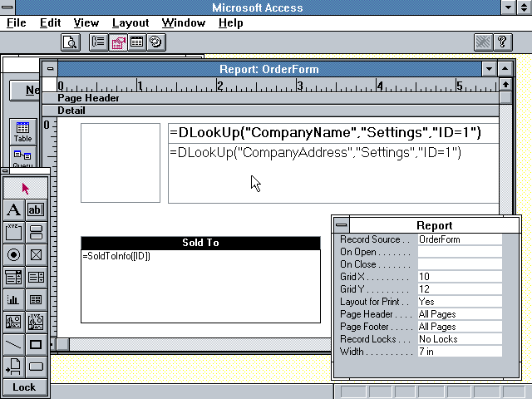Click the New button in Database window

tap(25, 90)
